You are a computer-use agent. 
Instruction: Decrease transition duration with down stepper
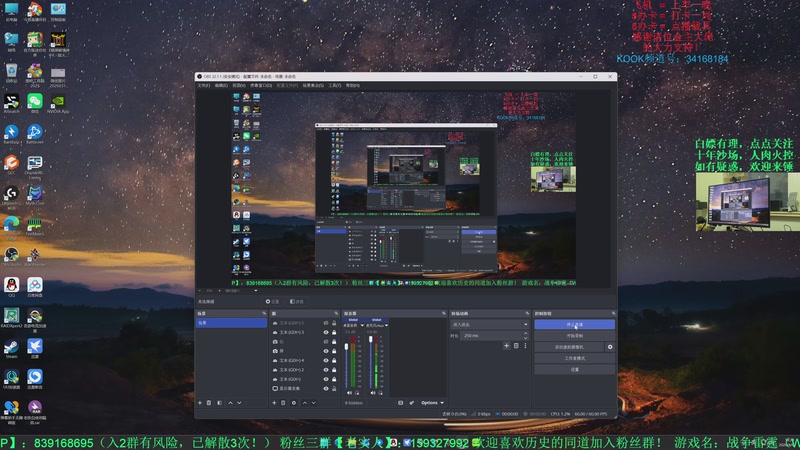(x=526, y=338)
